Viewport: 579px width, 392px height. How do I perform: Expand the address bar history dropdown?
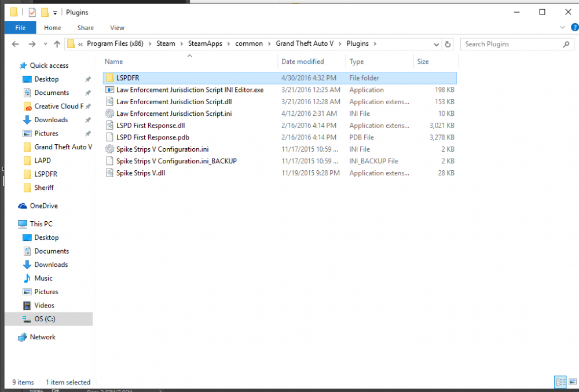[x=436, y=44]
